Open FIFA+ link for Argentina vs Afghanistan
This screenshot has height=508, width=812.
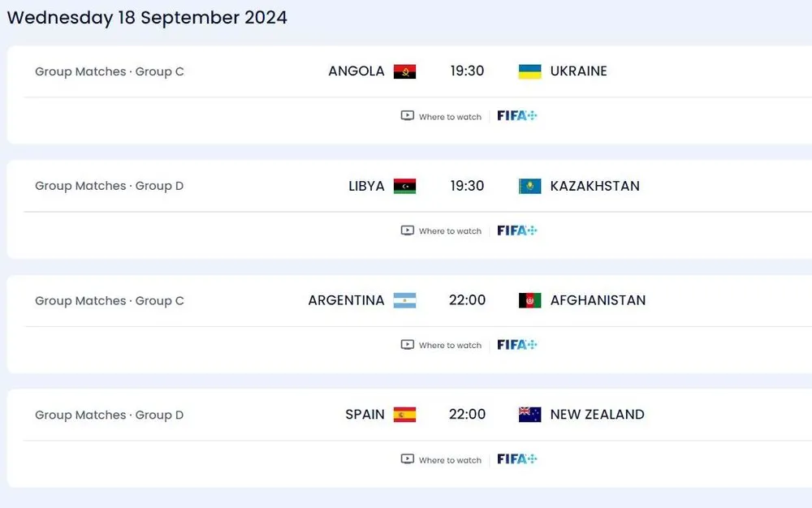(x=517, y=345)
